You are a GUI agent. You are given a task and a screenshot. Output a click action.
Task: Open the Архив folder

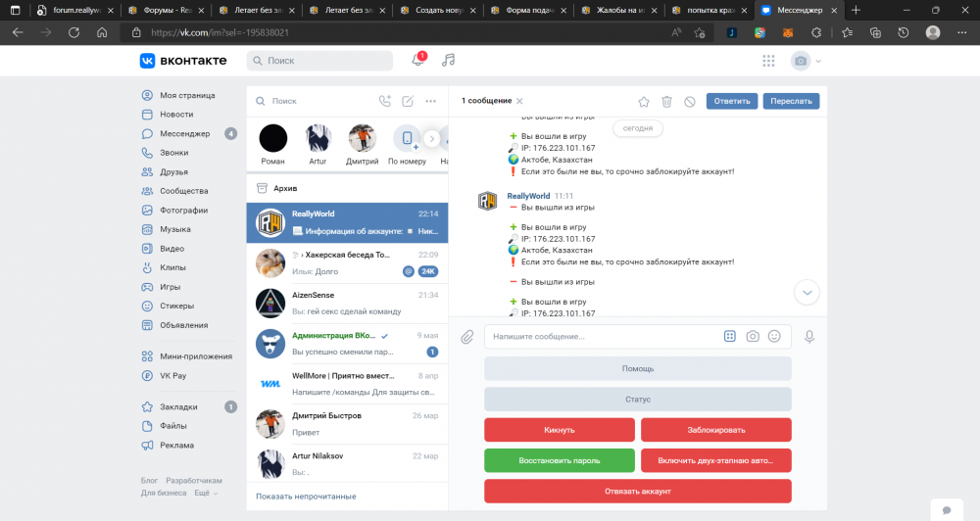tap(348, 188)
